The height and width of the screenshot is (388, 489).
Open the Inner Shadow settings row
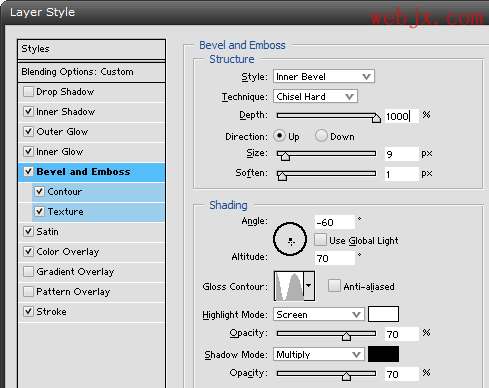point(92,112)
